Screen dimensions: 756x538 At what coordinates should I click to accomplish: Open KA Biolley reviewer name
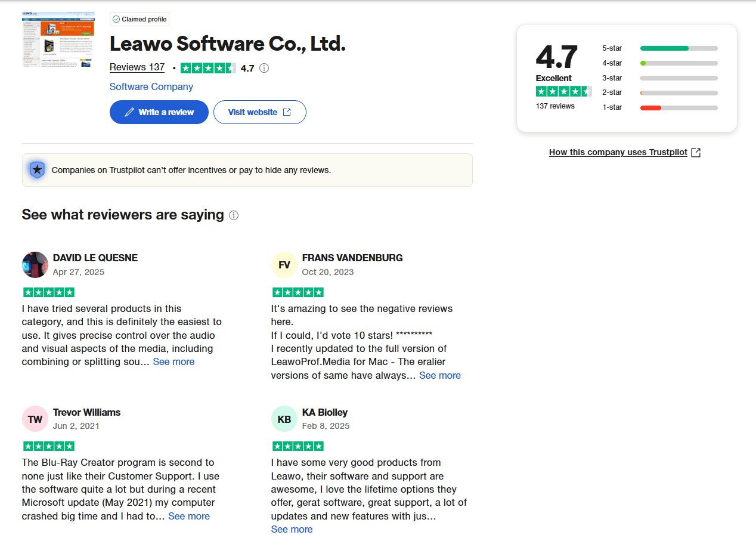tap(325, 412)
